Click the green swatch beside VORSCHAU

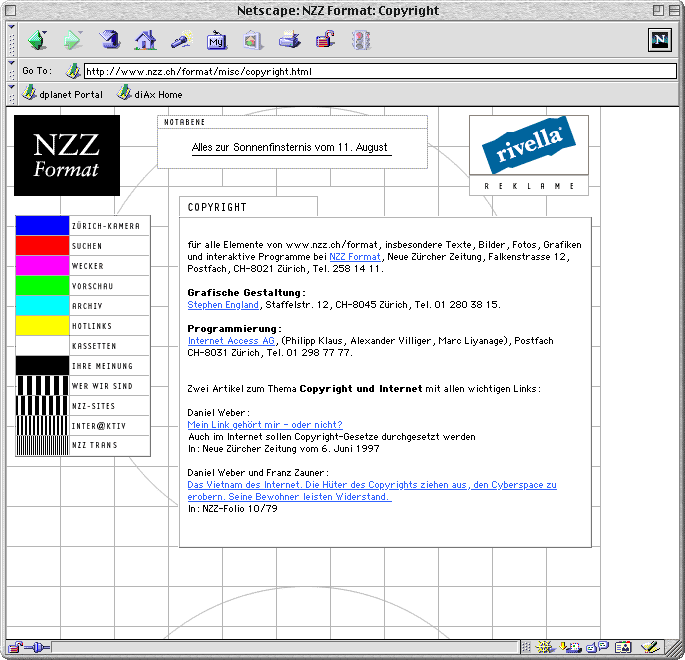point(42,286)
